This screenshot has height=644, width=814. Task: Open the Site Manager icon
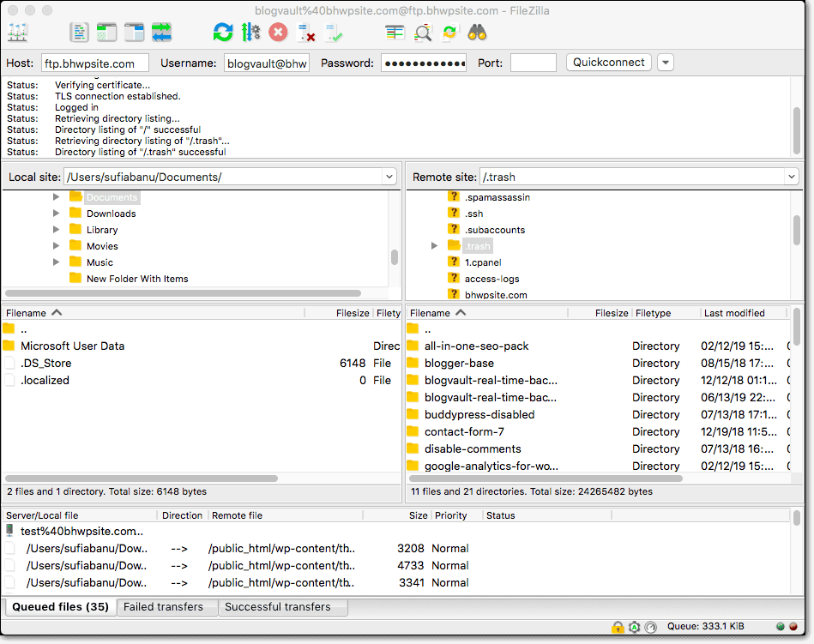tap(18, 33)
